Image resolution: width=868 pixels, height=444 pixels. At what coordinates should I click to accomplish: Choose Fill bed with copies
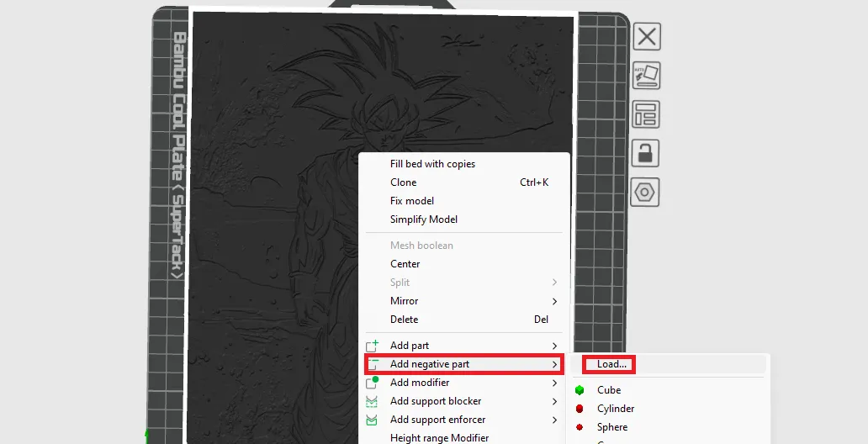[x=432, y=164]
